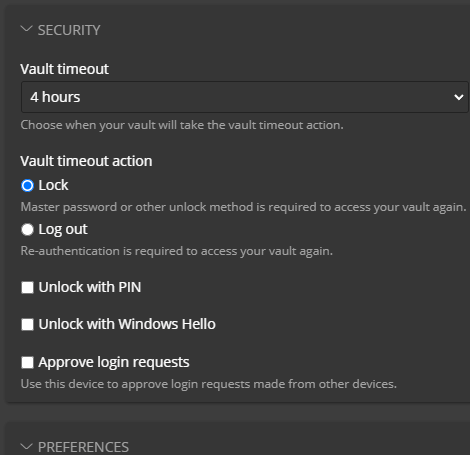Click the "Log out" option label
The image size is (470, 455).
pyautogui.click(x=63, y=229)
